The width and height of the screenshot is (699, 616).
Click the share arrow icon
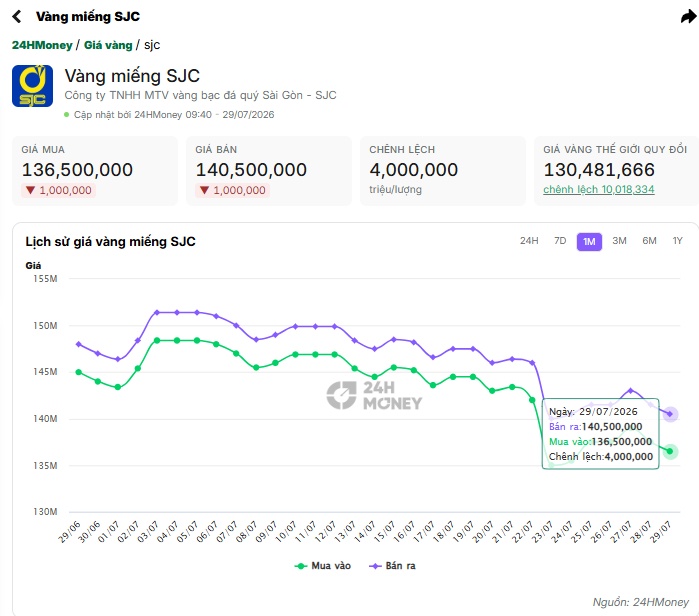pos(689,17)
